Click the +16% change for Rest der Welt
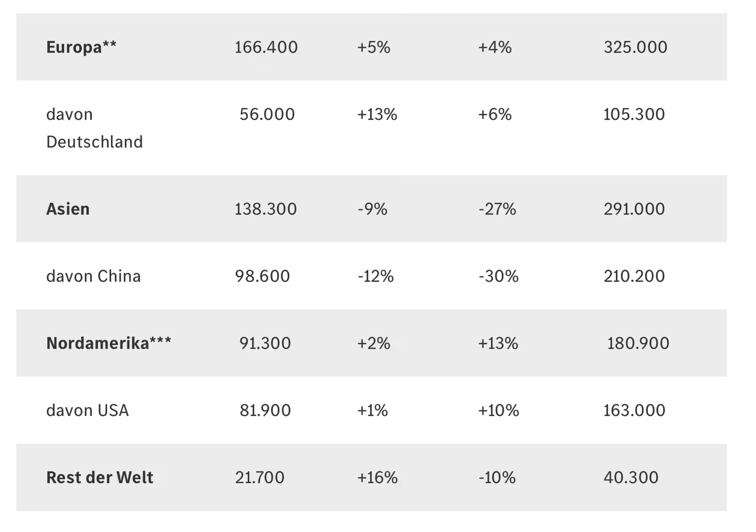Viewport: 756px width, 532px height. pyautogui.click(x=377, y=478)
